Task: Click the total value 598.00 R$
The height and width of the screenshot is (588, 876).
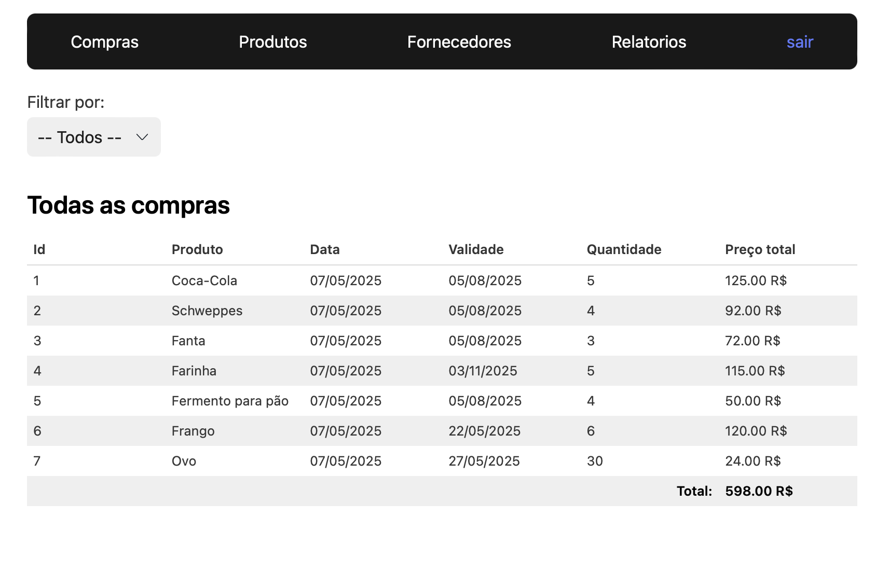Action: pyautogui.click(x=759, y=491)
